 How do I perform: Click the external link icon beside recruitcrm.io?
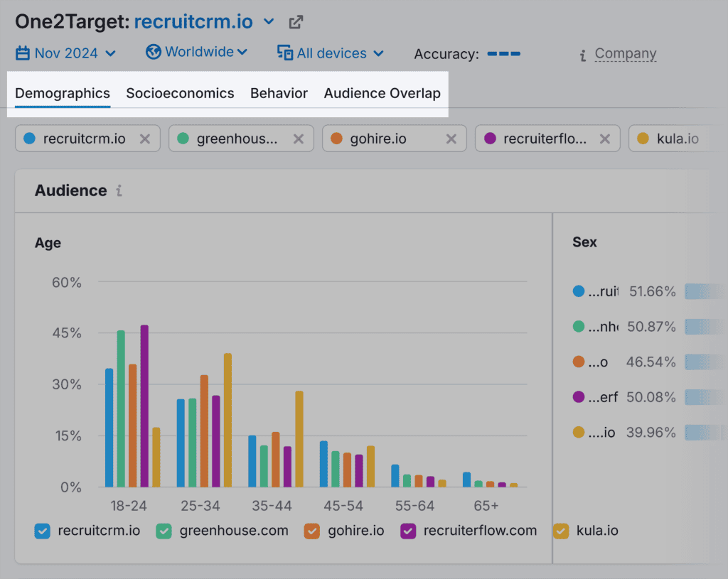coord(296,22)
